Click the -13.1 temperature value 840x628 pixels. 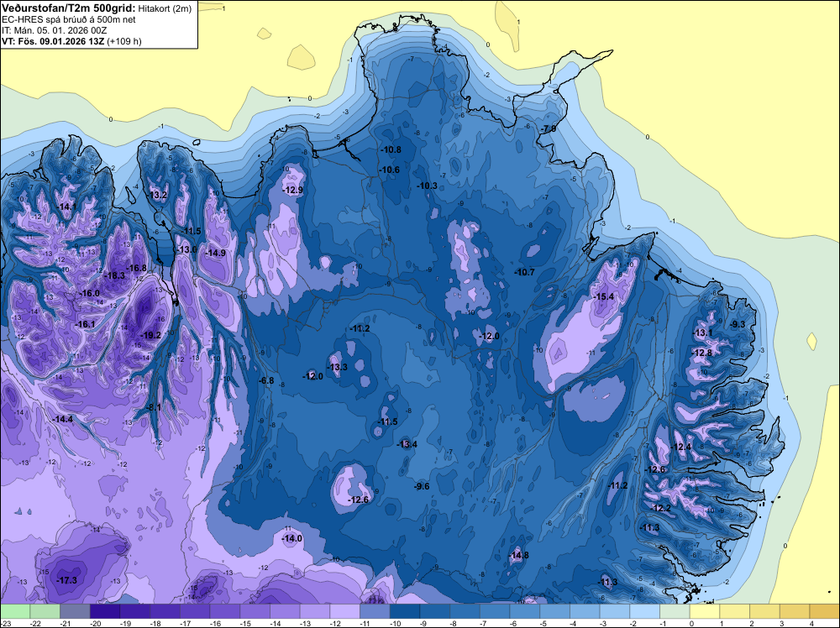(x=702, y=332)
